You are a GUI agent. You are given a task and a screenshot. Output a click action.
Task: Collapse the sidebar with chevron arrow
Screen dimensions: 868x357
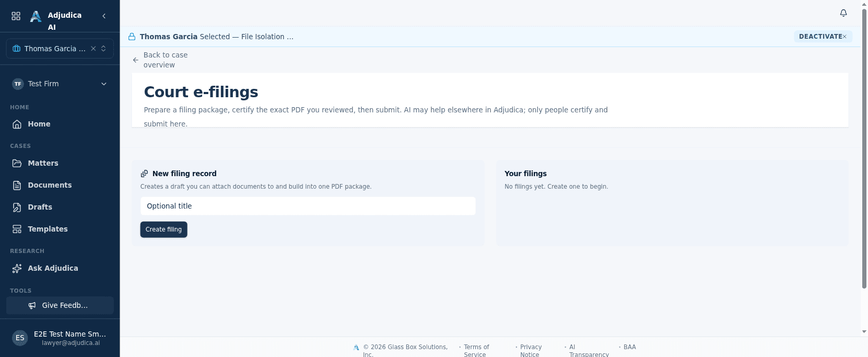(104, 16)
